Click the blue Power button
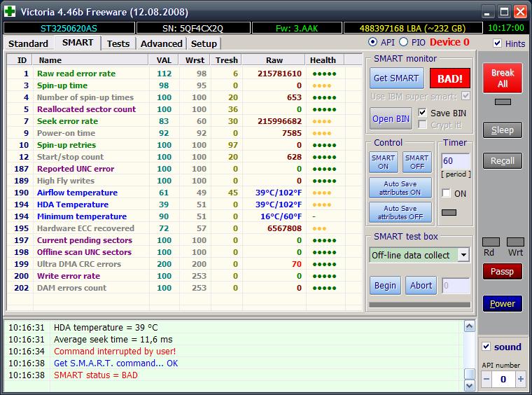The width and height of the screenshot is (532, 395). pos(502,304)
